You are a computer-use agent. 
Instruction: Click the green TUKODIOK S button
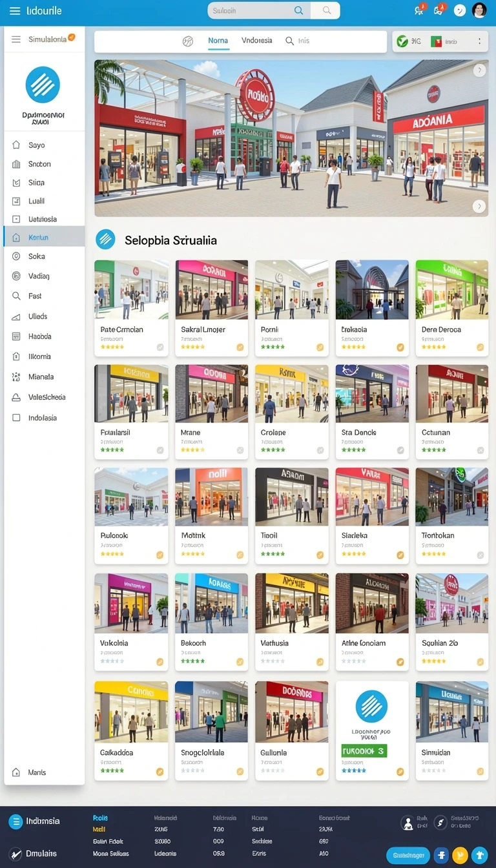pyautogui.click(x=364, y=751)
